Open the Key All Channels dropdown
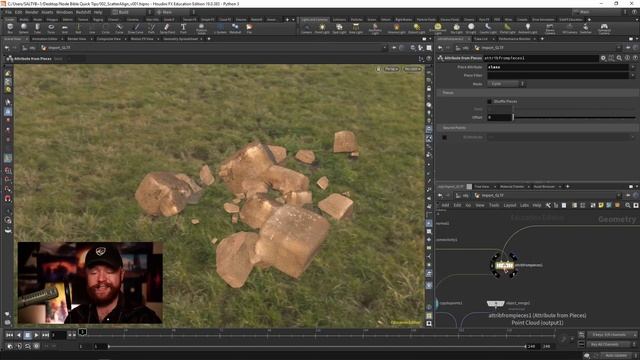This screenshot has height=360, width=640. 611,344
